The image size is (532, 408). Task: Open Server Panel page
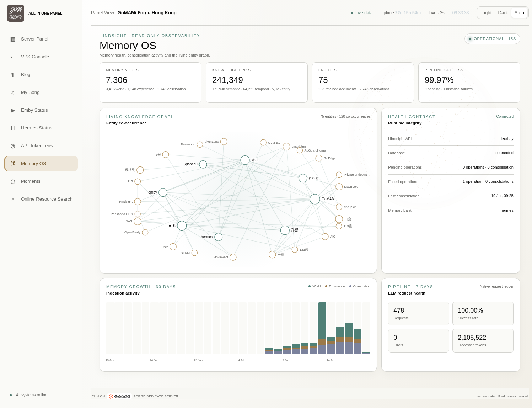(41, 39)
